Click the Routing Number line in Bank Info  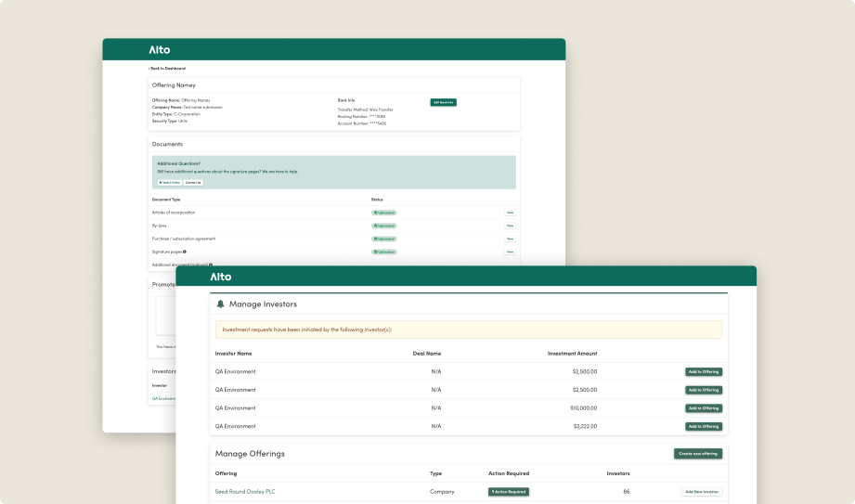point(361,117)
